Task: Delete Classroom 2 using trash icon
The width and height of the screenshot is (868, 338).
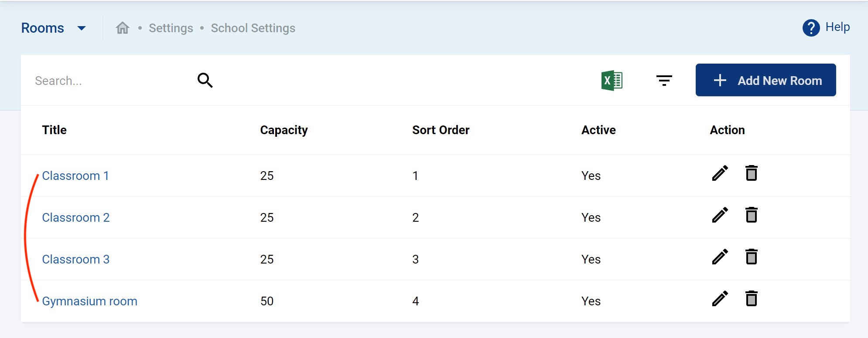Action: pyautogui.click(x=751, y=215)
